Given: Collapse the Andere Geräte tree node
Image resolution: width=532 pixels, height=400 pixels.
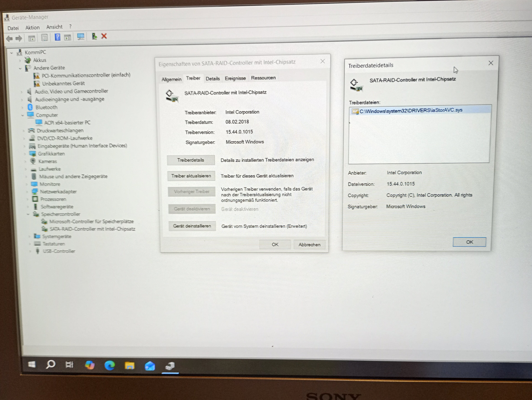Looking at the screenshot, I should click(x=20, y=68).
